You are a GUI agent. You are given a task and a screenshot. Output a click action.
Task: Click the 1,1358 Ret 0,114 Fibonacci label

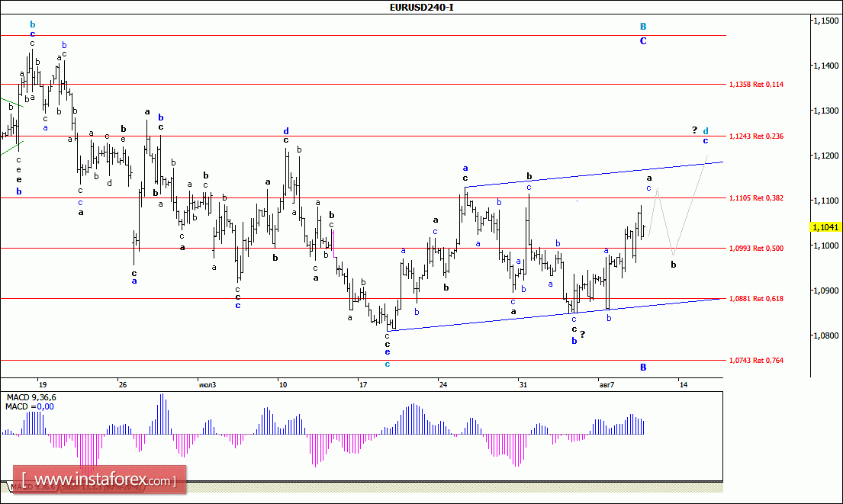click(x=756, y=85)
